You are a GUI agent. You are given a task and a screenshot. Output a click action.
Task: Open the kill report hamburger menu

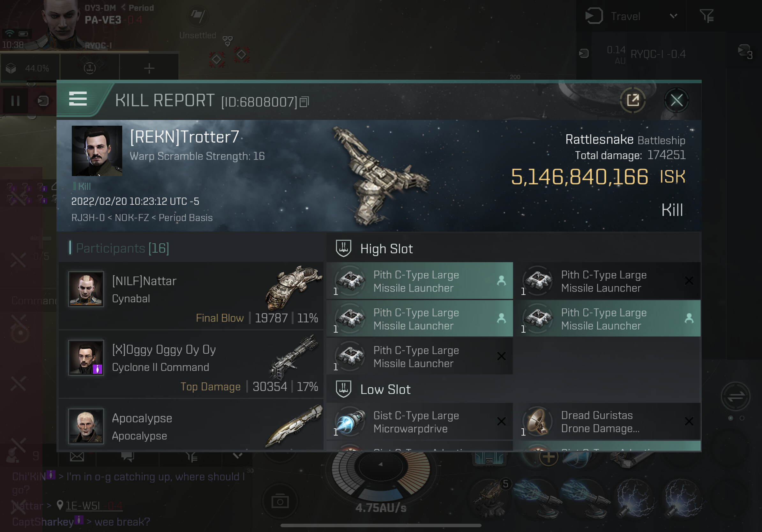[x=78, y=99]
